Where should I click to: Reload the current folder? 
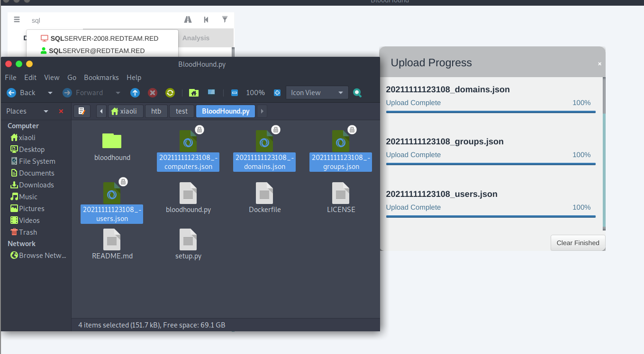point(170,93)
